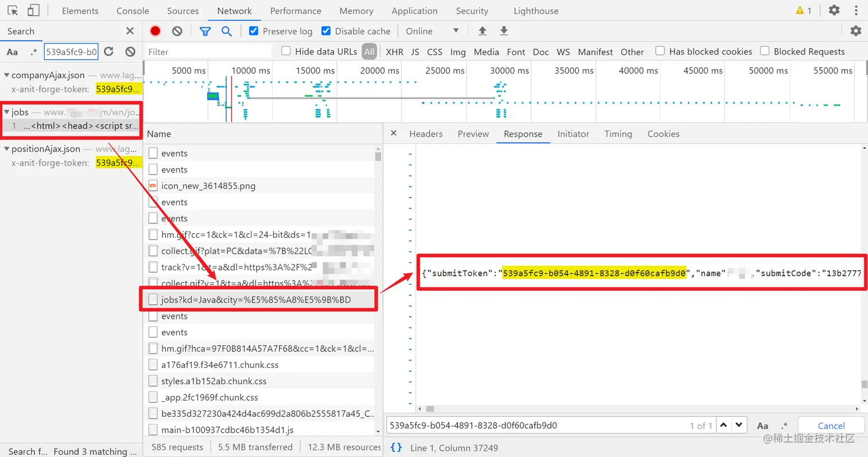The image size is (868, 457).
Task: Pretty print the response with braces icon
Action: pyautogui.click(x=396, y=447)
